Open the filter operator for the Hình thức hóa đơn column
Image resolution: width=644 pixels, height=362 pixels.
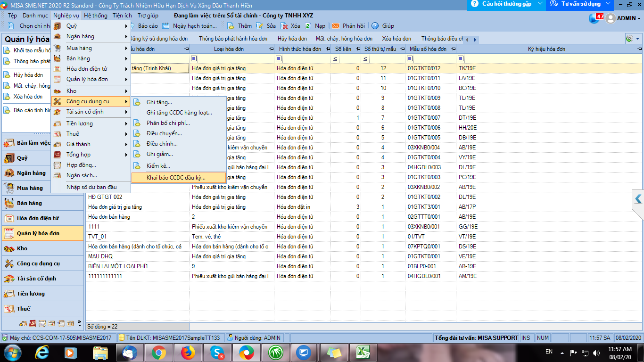[x=279, y=58]
